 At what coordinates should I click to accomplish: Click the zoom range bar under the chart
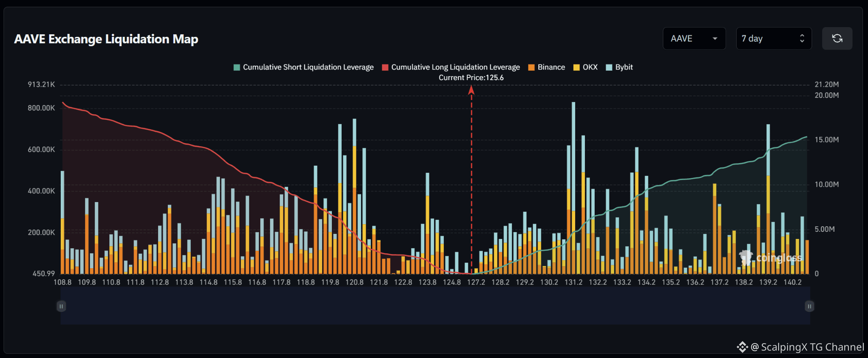(435, 306)
